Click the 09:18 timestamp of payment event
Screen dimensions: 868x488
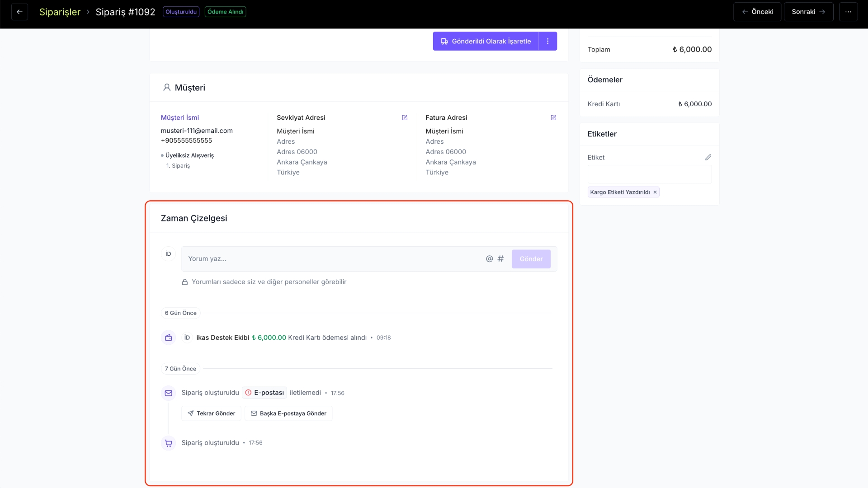[383, 338]
